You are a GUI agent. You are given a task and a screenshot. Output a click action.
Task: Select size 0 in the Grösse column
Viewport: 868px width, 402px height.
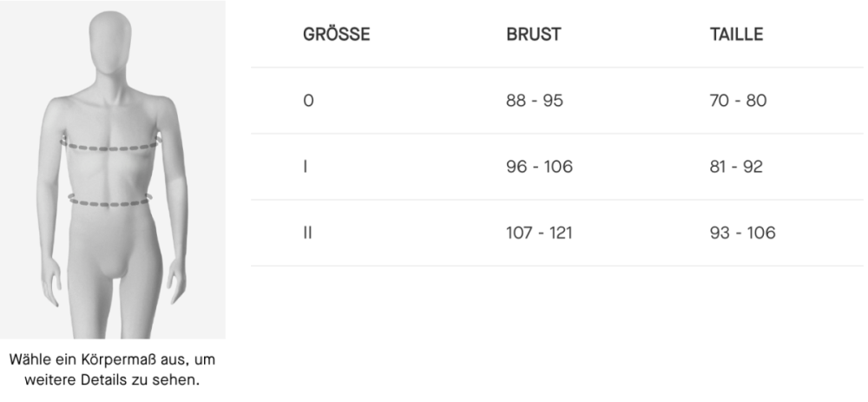[308, 101]
